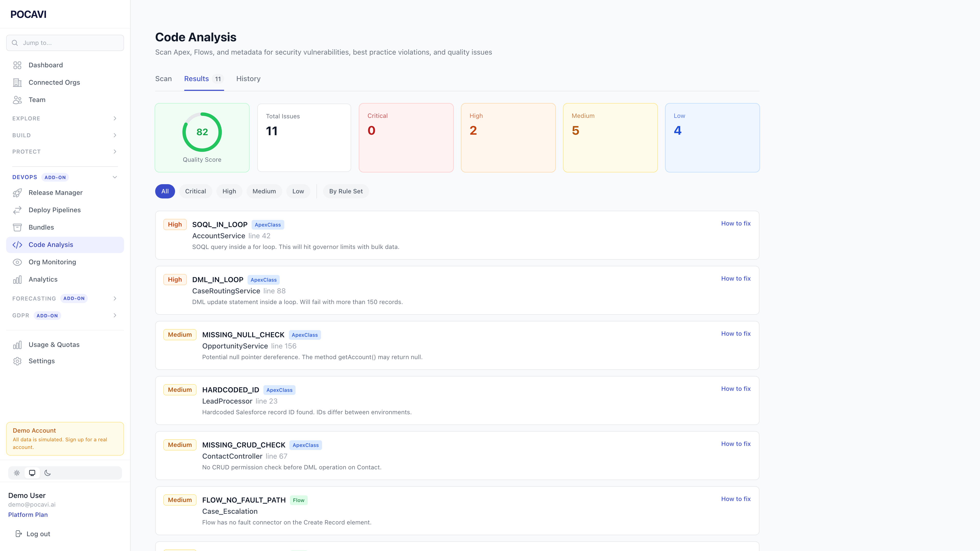Screen dimensions: 980x551
Task: Click the search magnifier icon
Action: coord(15,43)
